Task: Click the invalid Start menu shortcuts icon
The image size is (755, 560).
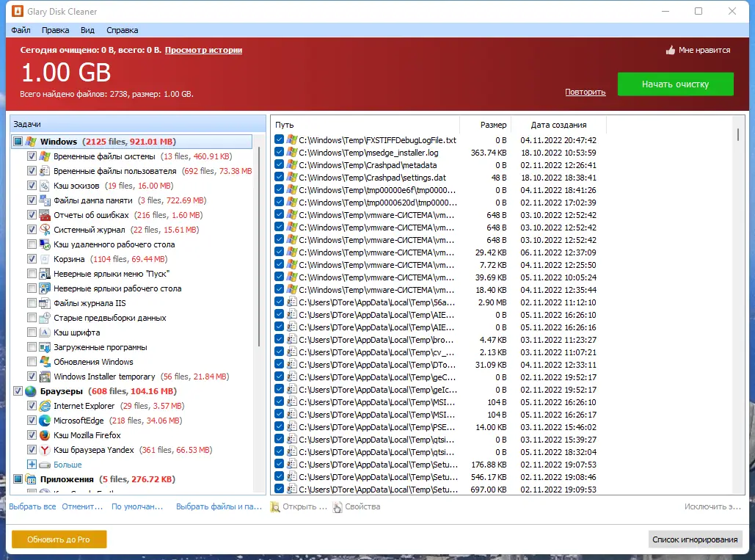Action: [x=44, y=274]
